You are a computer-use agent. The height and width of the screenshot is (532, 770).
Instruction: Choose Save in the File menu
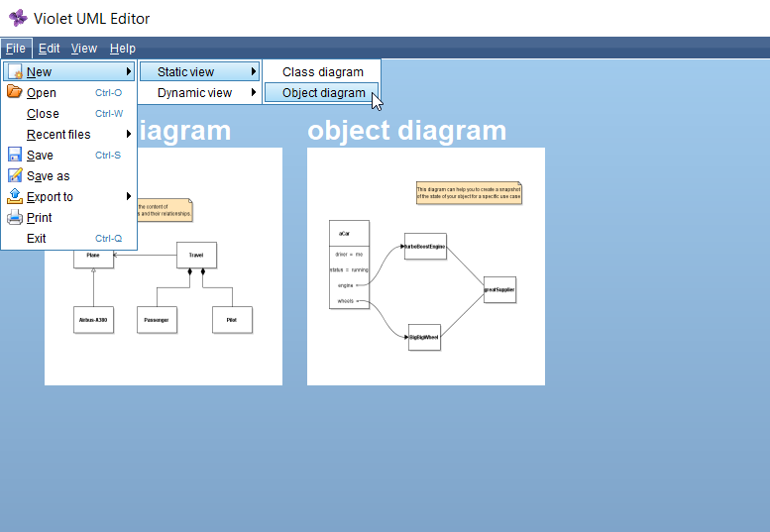(x=68, y=156)
